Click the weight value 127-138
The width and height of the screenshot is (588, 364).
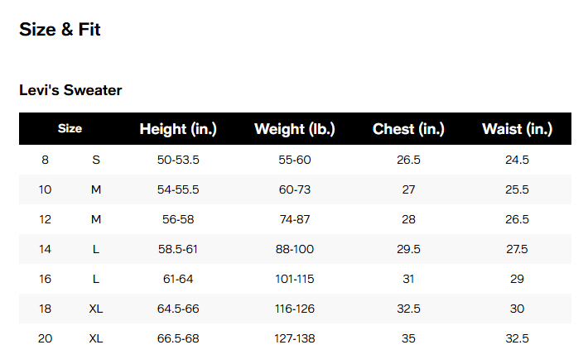click(293, 338)
